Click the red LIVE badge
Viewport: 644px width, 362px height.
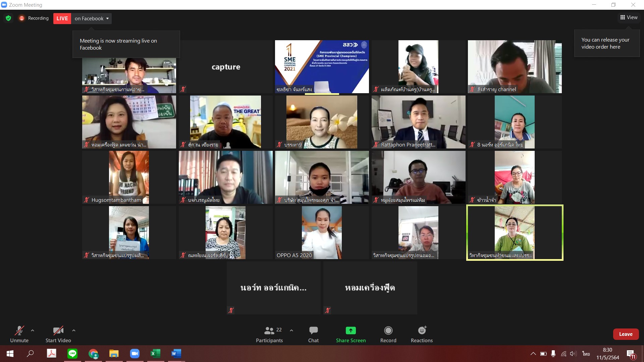pos(62,18)
